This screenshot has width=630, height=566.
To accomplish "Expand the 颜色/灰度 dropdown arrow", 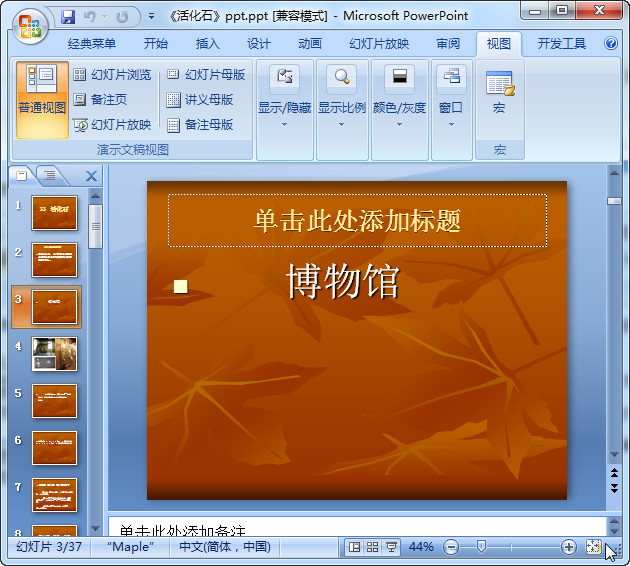I will tap(399, 125).
